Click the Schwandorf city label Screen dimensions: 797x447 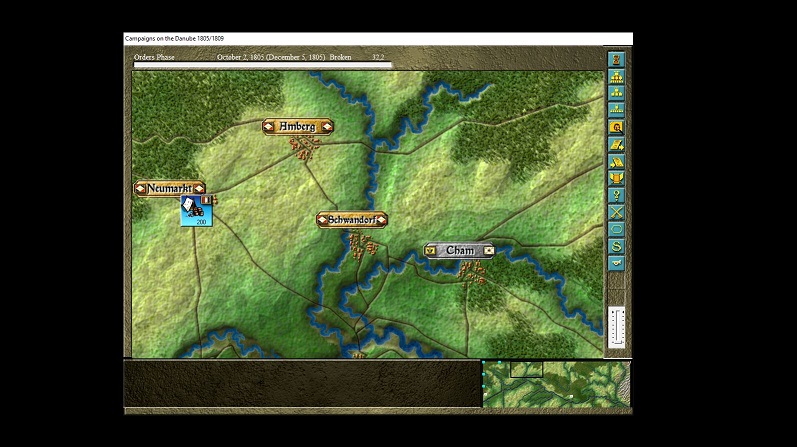352,220
